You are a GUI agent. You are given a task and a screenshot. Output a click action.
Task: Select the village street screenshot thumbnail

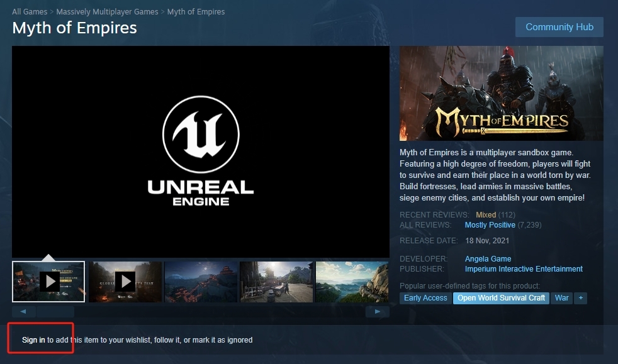(277, 282)
